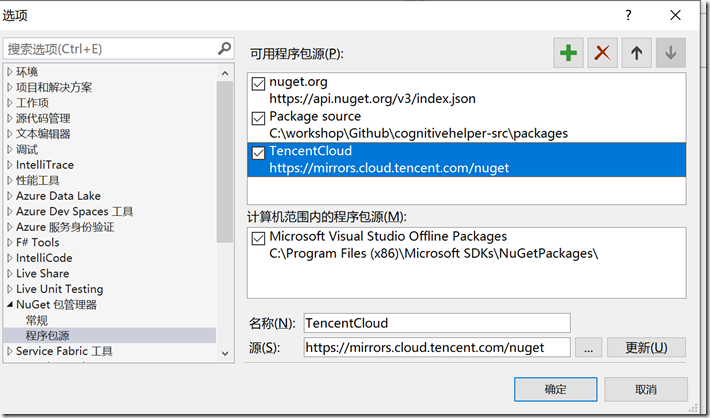Open the Azure Data Lake options
The width and height of the screenshot is (710, 418).
pos(58,196)
